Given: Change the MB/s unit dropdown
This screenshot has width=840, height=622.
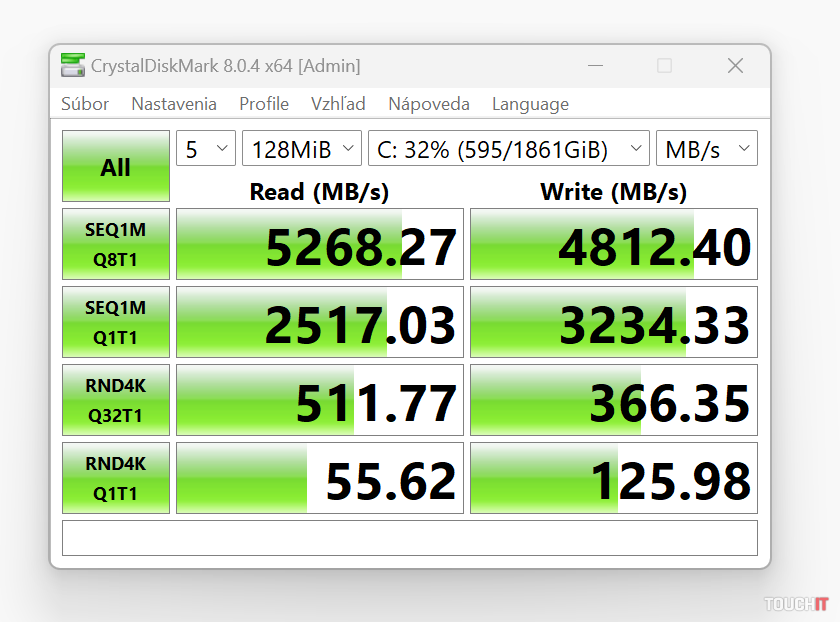Looking at the screenshot, I should click(x=706, y=149).
